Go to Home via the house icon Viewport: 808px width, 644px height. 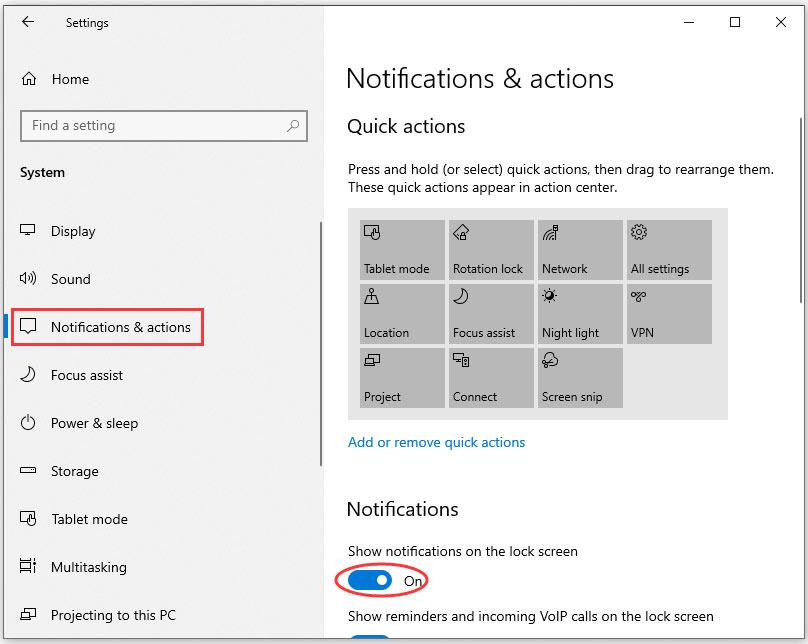point(29,79)
